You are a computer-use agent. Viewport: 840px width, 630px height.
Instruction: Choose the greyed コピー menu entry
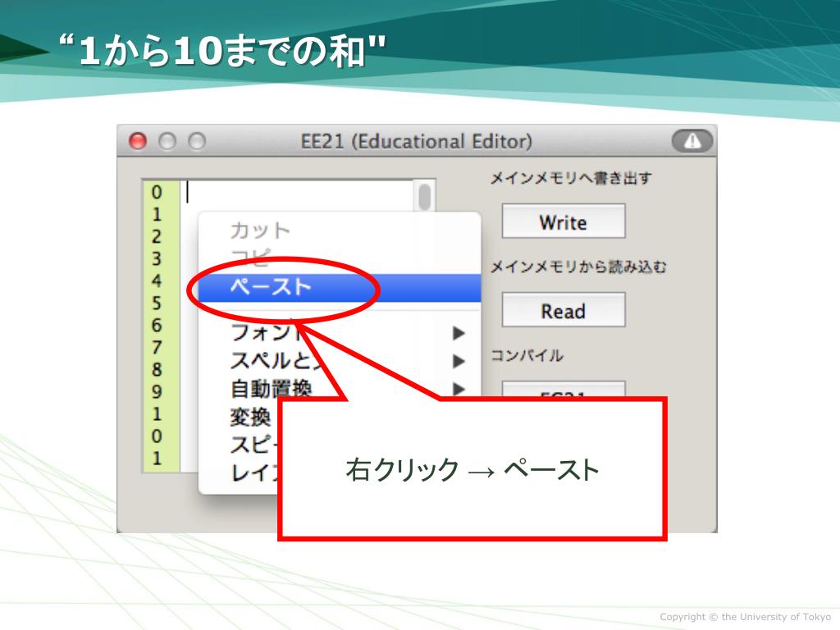339,258
